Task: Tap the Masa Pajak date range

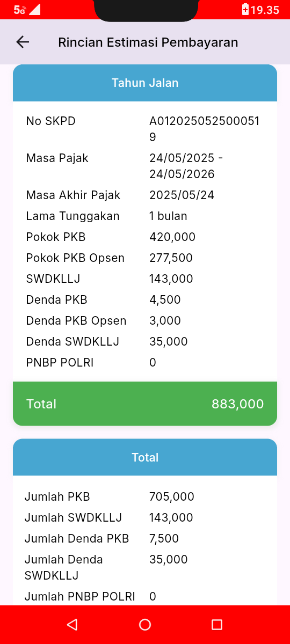Action: click(x=186, y=166)
